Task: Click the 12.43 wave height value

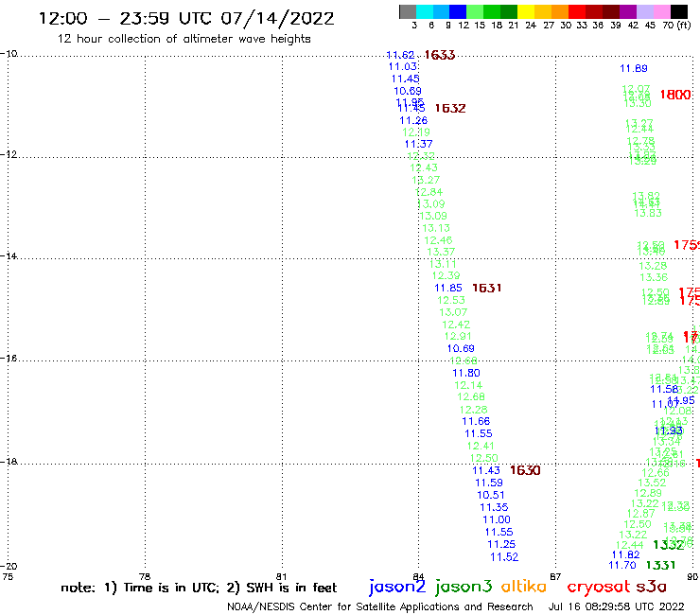Action: [424, 167]
